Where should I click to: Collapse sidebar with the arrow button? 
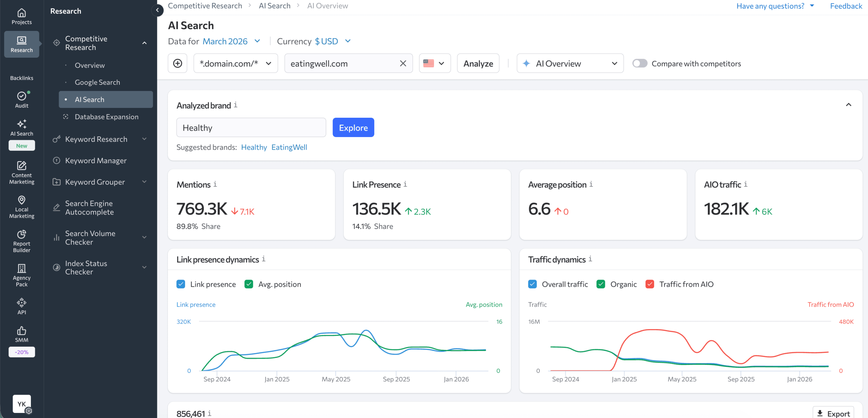click(x=157, y=10)
